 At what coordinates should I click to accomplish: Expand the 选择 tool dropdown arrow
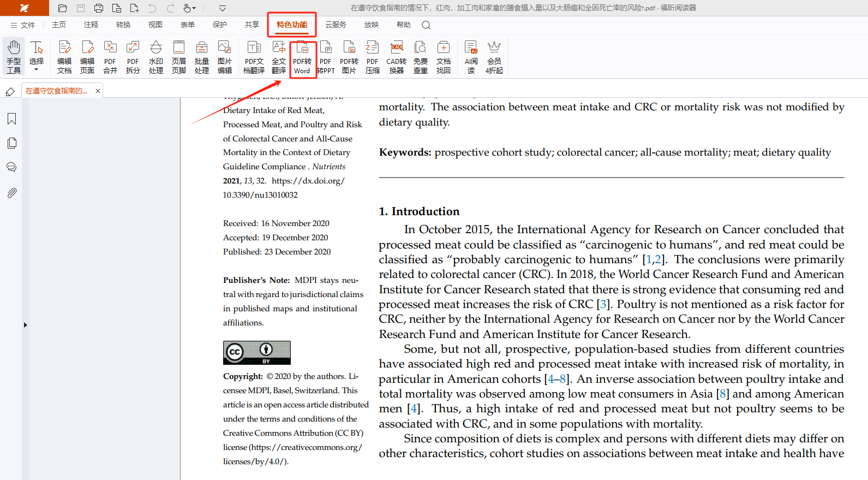[37, 70]
